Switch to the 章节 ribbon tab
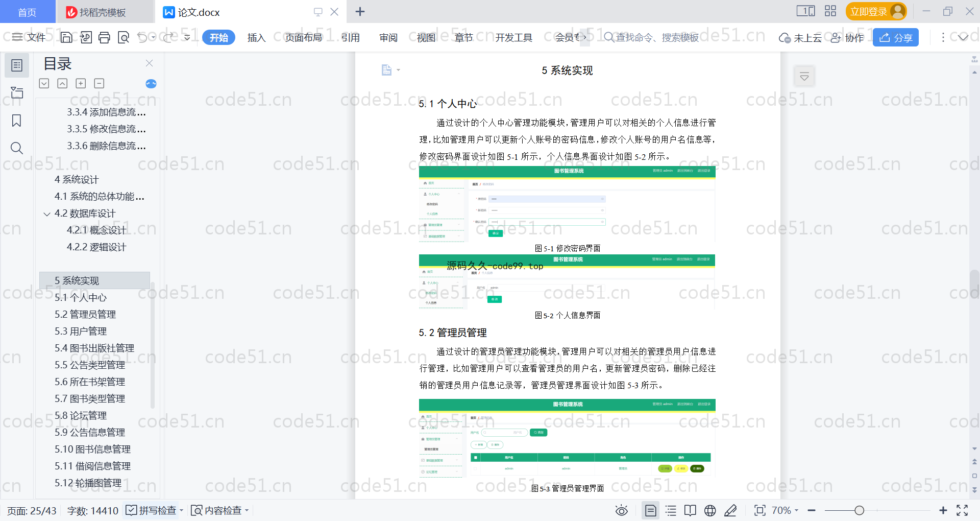The image size is (980, 521). pyautogui.click(x=464, y=38)
